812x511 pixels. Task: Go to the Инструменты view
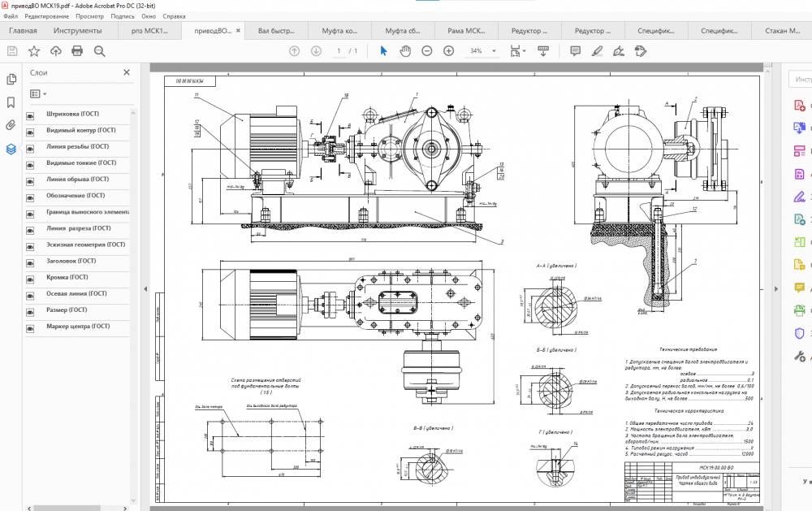click(x=78, y=32)
